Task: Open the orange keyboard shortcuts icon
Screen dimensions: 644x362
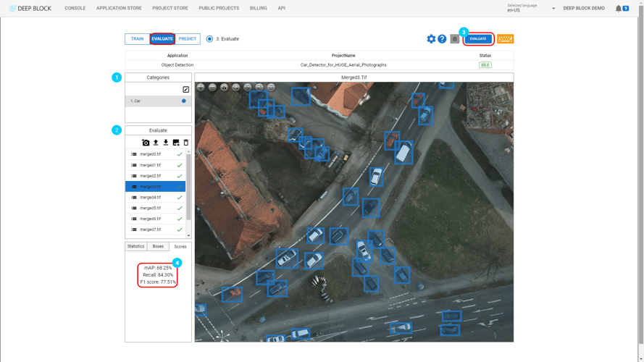Action: (505, 39)
